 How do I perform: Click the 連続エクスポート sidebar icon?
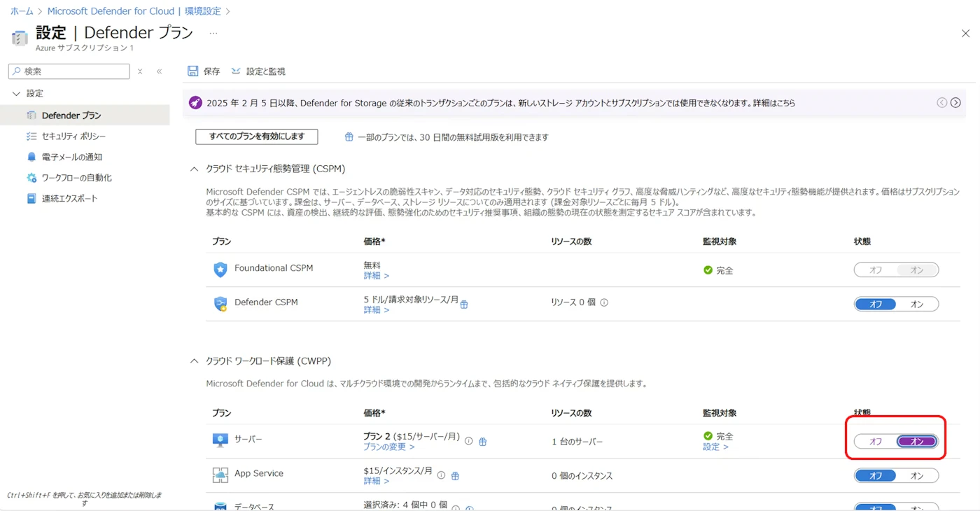pyautogui.click(x=31, y=198)
